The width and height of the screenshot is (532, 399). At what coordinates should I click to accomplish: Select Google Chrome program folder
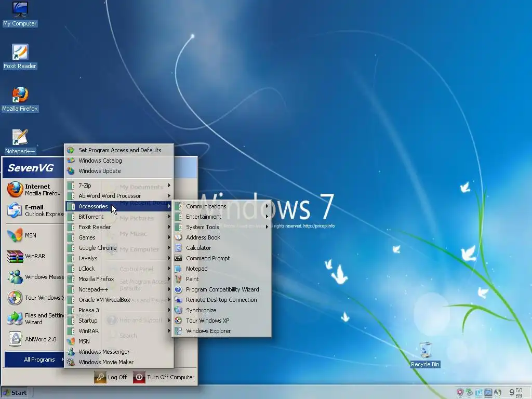coord(119,248)
